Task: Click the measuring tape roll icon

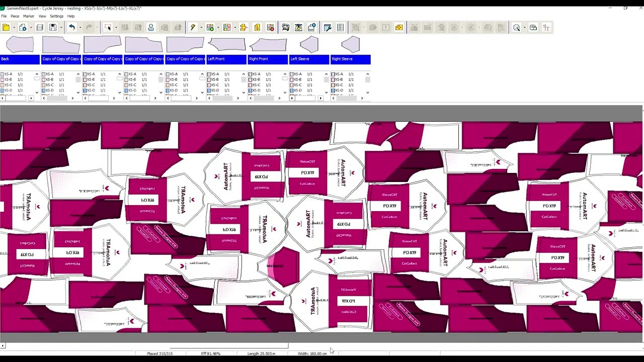Action: click(x=533, y=28)
